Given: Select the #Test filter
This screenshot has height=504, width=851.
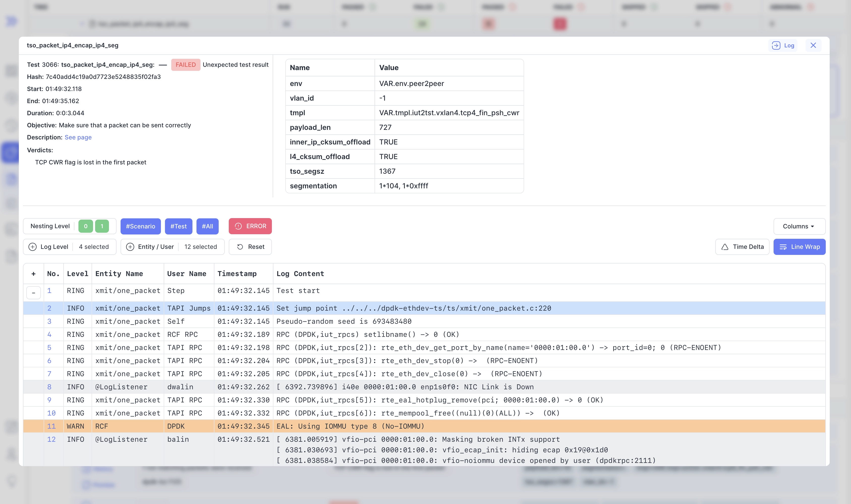Looking at the screenshot, I should pyautogui.click(x=179, y=226).
